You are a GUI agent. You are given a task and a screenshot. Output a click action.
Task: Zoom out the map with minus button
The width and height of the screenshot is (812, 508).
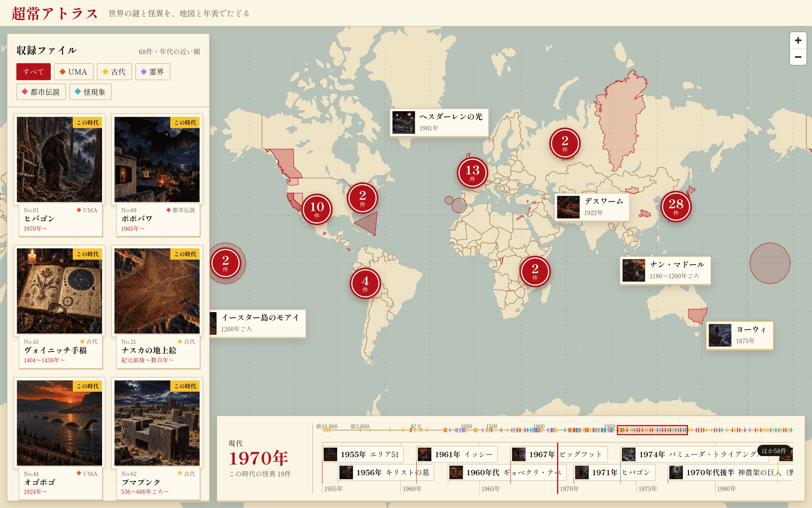pos(798,57)
